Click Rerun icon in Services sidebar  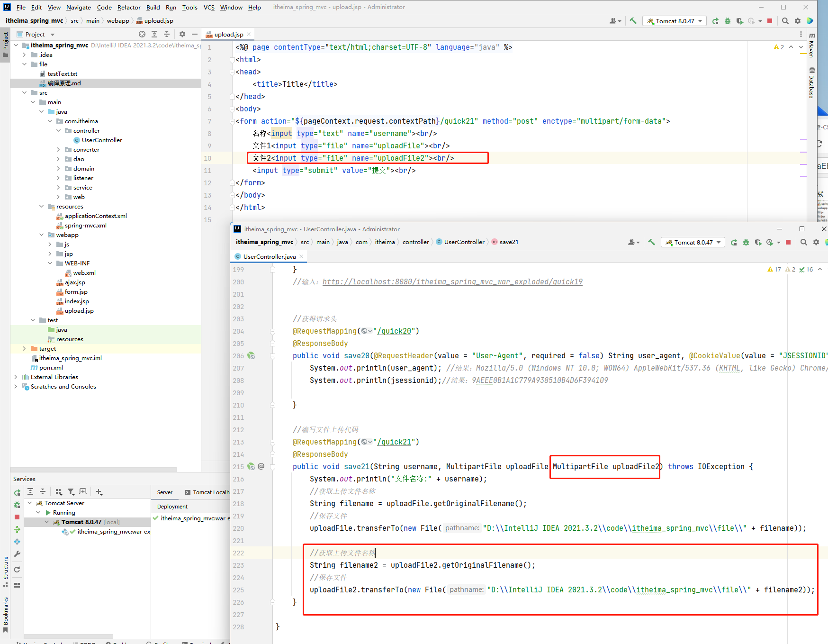coord(17,493)
